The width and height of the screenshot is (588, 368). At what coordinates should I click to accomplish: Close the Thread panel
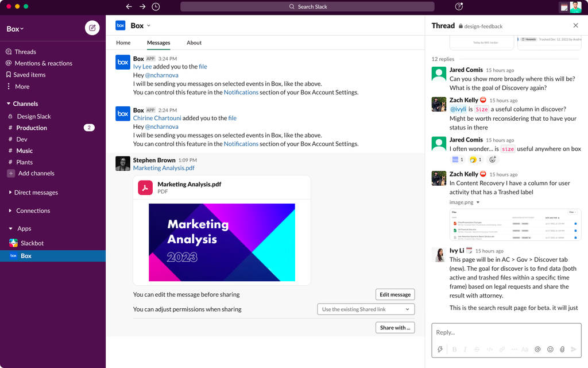pos(575,25)
